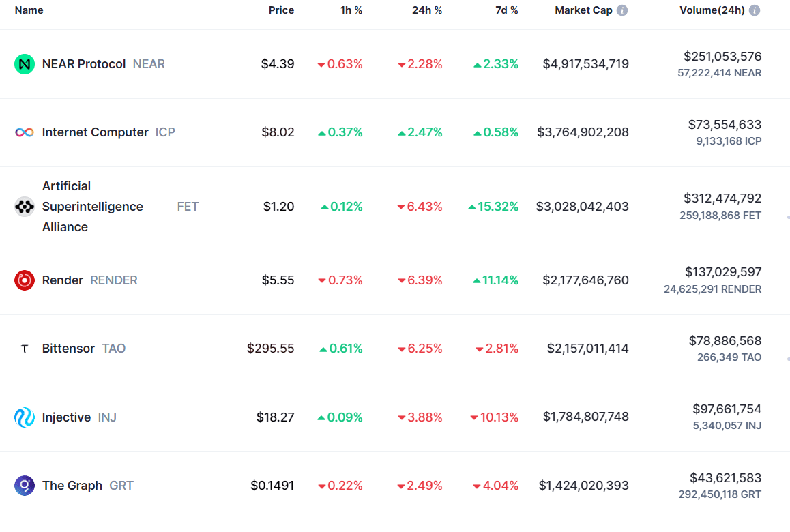Click the Artificial Superintelligence Alliance logo
Screen dimensions: 790x532
click(25, 207)
